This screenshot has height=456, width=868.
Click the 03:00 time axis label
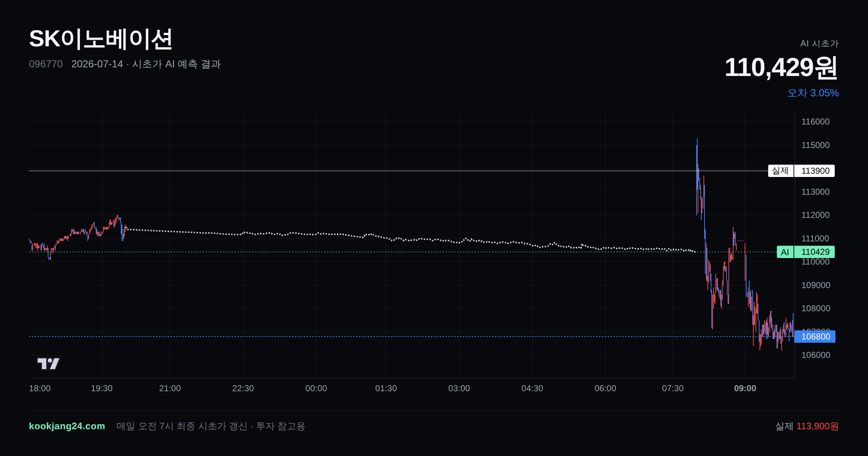tap(459, 388)
